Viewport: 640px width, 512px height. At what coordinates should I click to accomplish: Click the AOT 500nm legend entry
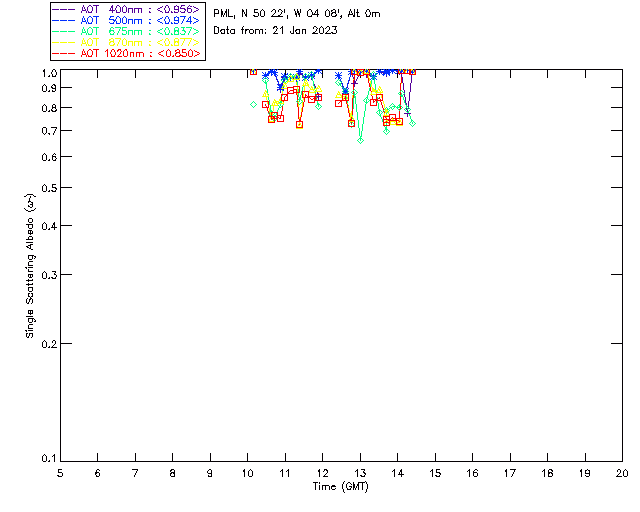(126, 20)
